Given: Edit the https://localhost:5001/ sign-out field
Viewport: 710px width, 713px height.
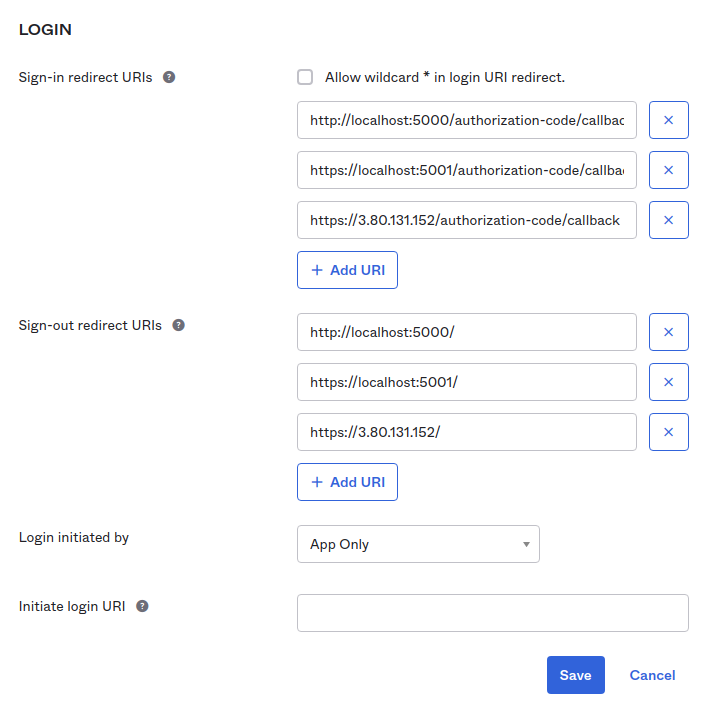Looking at the screenshot, I should [466, 382].
